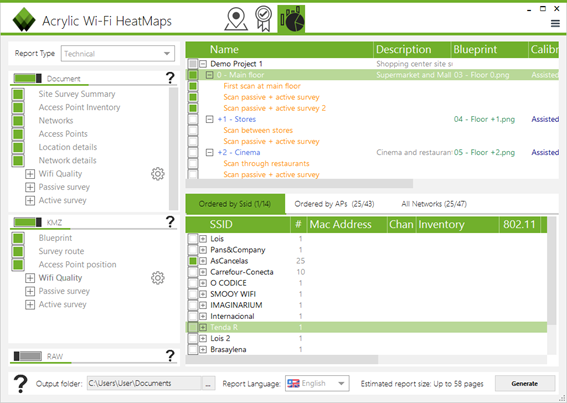This screenshot has height=403, width=567.
Task: Collapse the 0 - Main floor node
Action: pyautogui.click(x=209, y=75)
